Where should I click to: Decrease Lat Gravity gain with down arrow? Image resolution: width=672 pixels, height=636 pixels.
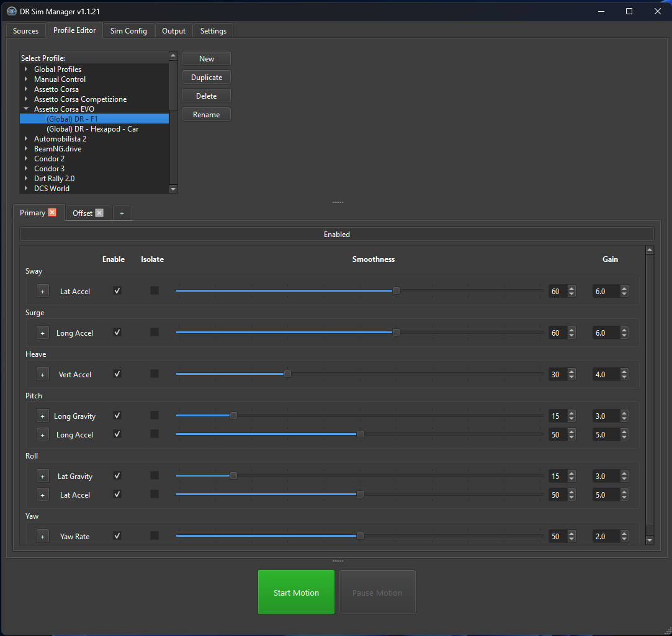pos(624,479)
